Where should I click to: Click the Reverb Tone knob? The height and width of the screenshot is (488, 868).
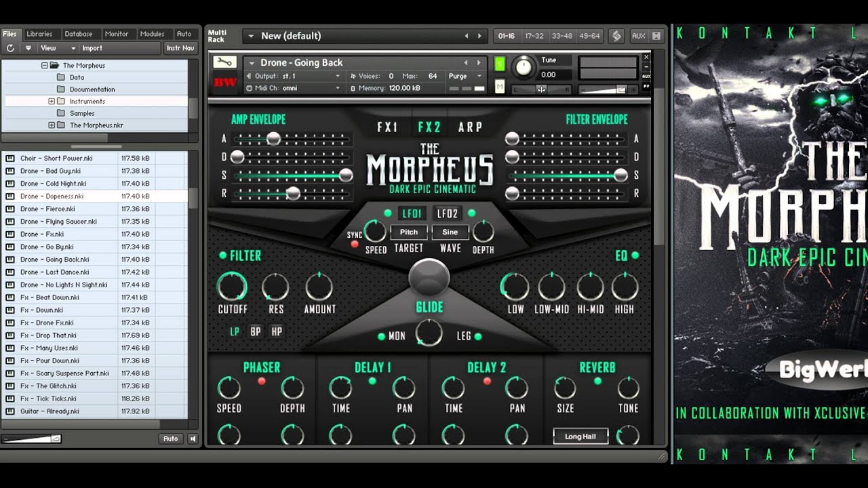pyautogui.click(x=629, y=388)
